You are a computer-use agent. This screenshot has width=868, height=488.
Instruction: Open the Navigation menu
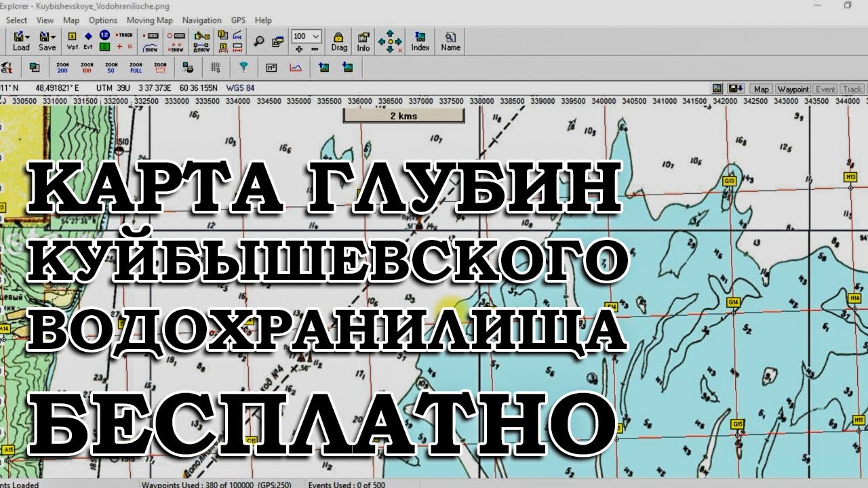point(202,20)
